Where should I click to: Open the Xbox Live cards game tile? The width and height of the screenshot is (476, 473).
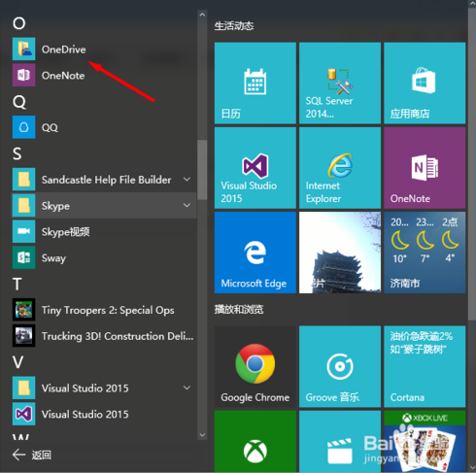[x=425, y=442]
